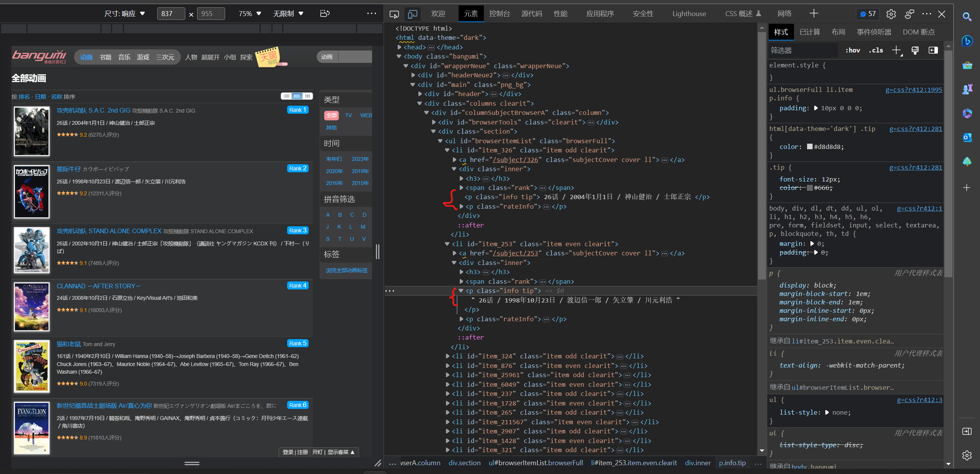980x474 pixels.
Task: Switch to the grid view mode icon
Action: 307,96
